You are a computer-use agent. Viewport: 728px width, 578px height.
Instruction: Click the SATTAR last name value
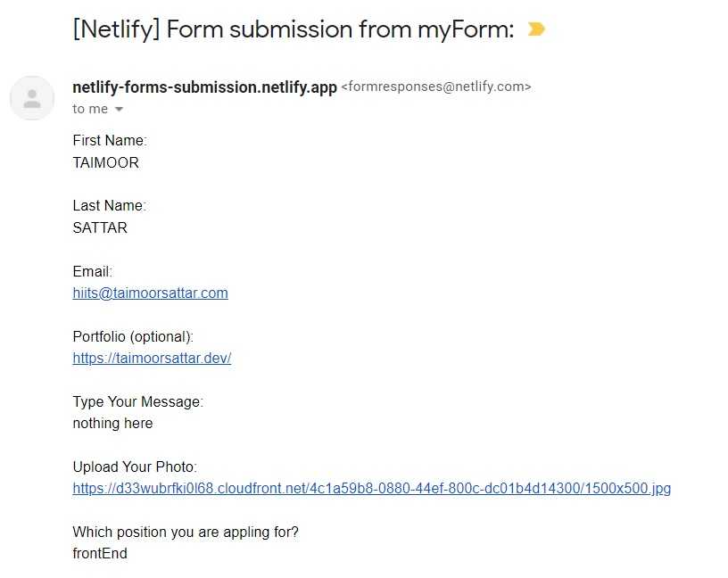click(100, 227)
